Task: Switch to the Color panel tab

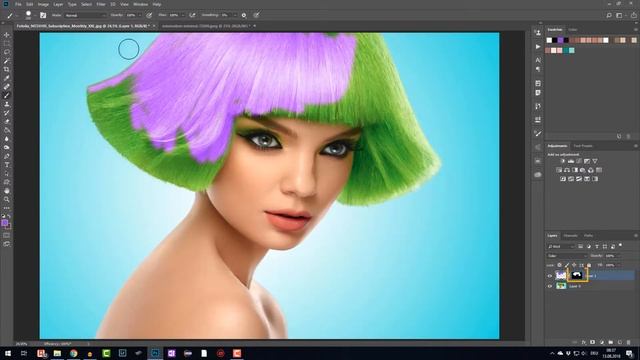Action: [x=573, y=30]
